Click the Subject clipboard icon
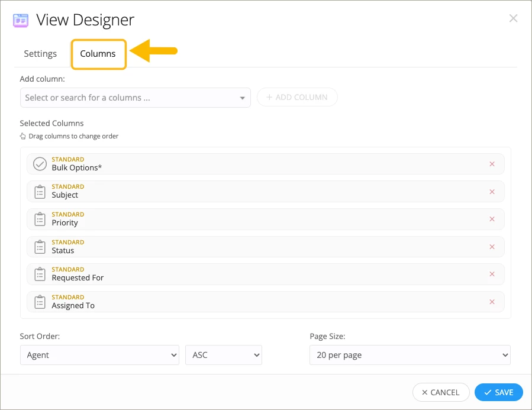 40,192
